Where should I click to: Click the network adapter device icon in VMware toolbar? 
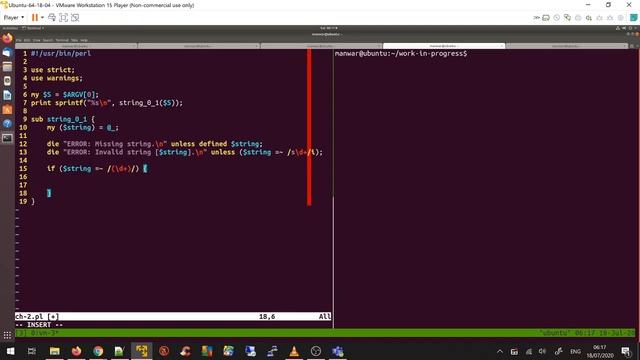click(x=567, y=18)
